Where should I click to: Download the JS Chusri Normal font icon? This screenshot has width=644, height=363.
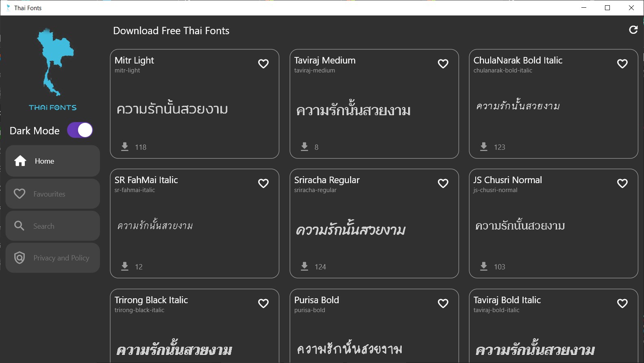(484, 266)
